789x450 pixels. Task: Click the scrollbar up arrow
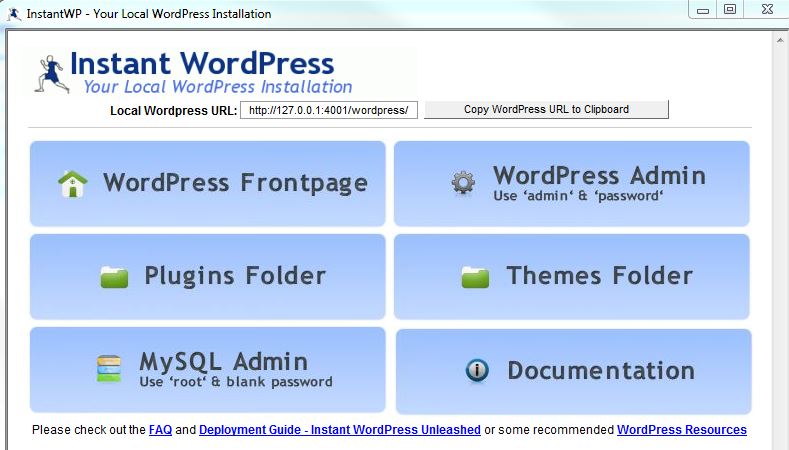[x=780, y=40]
